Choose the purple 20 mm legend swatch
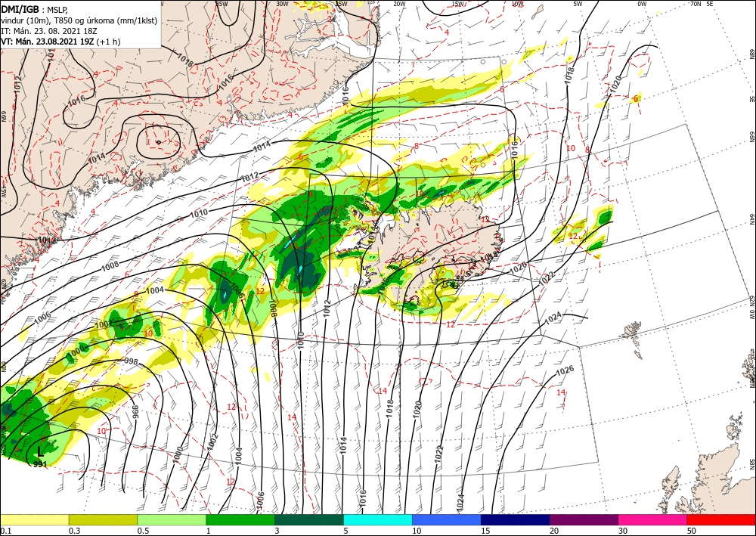Viewport: 756px width, 536px height. tap(584, 520)
